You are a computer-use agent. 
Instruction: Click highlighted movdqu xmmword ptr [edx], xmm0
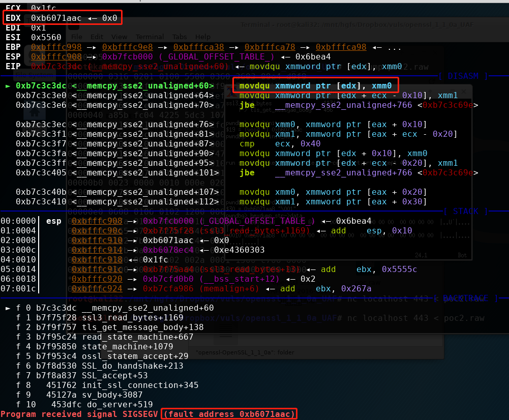click(316, 86)
